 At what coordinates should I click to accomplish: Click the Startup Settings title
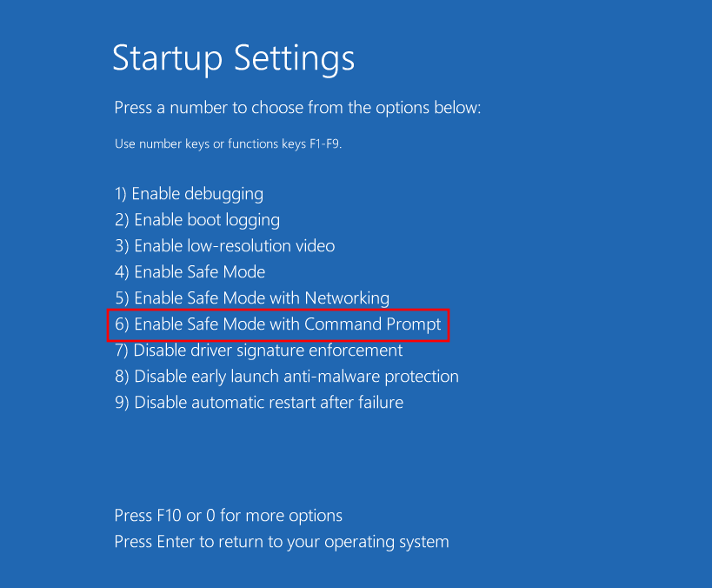(x=233, y=58)
